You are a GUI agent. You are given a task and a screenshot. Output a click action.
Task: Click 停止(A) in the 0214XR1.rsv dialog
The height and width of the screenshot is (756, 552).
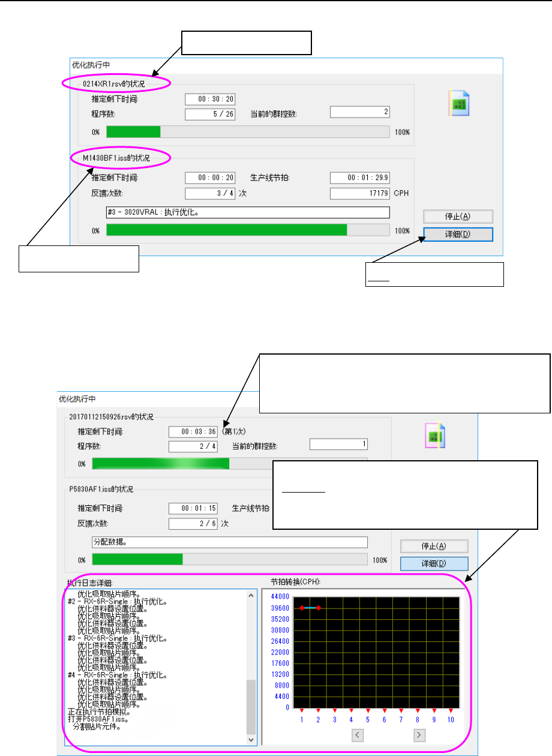coord(458,216)
